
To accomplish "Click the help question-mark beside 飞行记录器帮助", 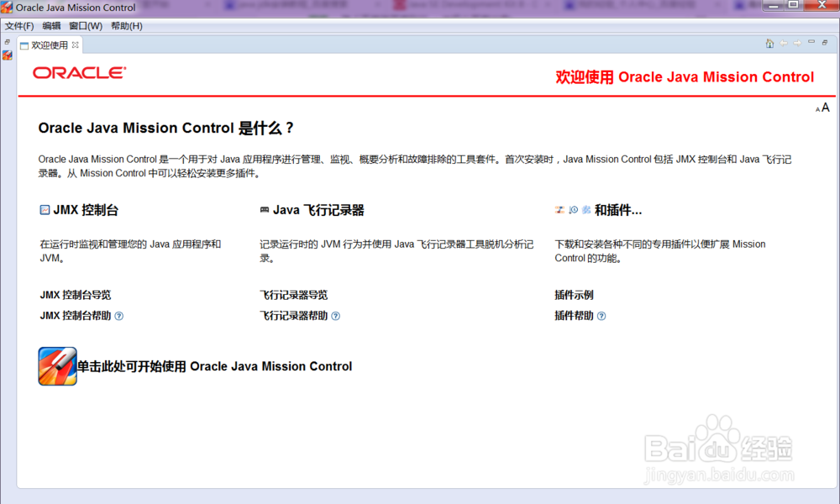I will 334,316.
